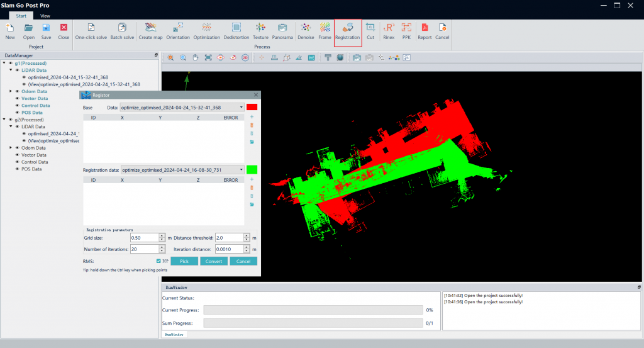644x348 pixels.
Task: Activate the pan hand tool in viewer
Action: (x=196, y=58)
